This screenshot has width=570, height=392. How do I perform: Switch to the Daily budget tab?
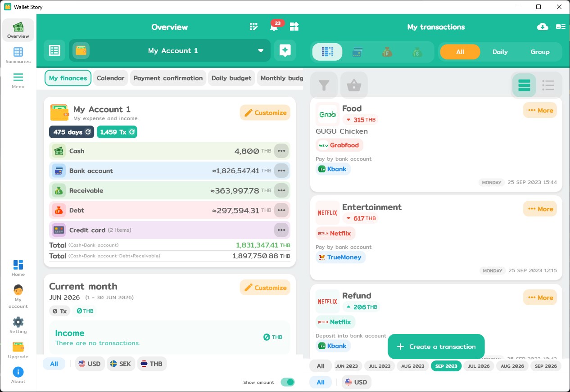[x=231, y=78]
